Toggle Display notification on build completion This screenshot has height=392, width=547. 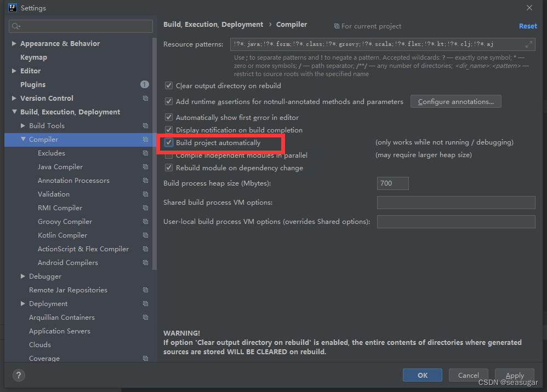point(169,130)
